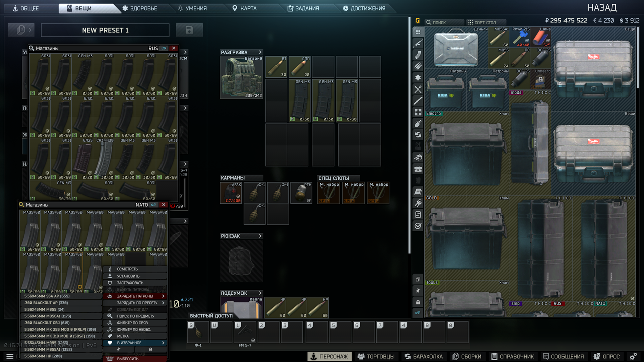Open Зарядить патроны submenu
The height and width of the screenshot is (362, 644).
click(x=135, y=296)
